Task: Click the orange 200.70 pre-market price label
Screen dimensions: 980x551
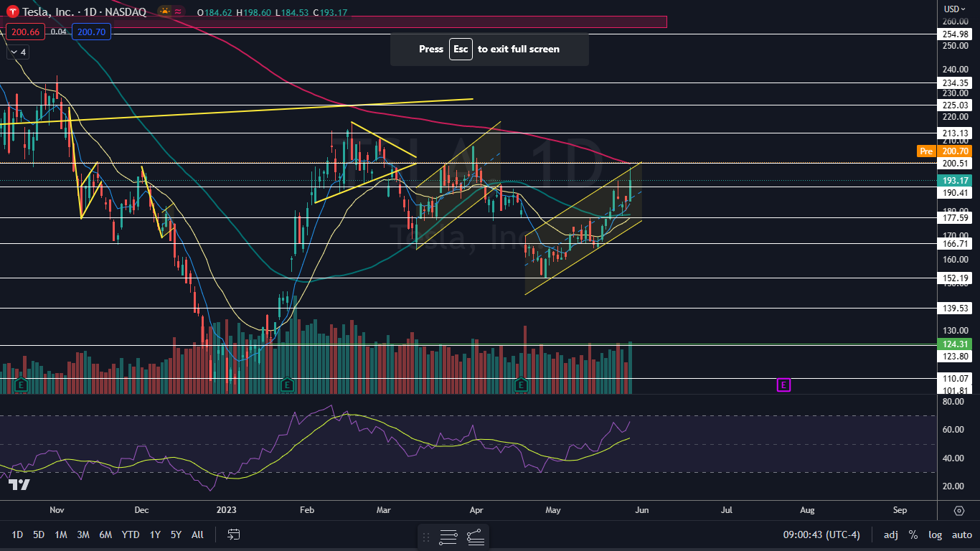Action: (955, 151)
